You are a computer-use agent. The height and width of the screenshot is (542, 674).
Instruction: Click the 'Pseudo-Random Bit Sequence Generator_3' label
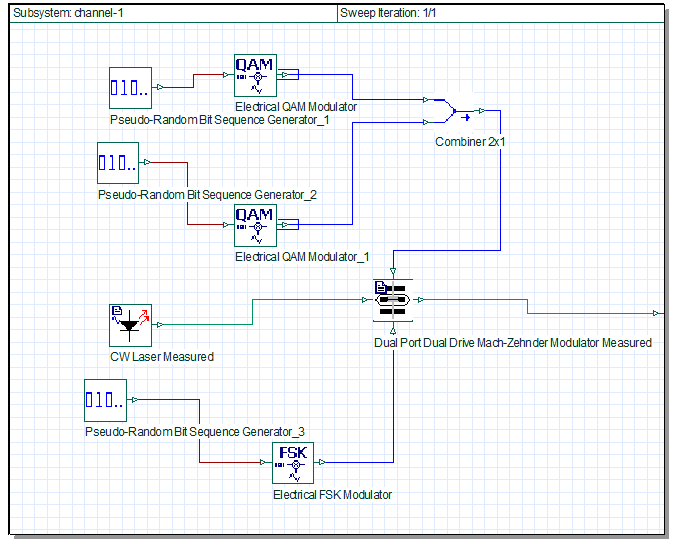195,432
